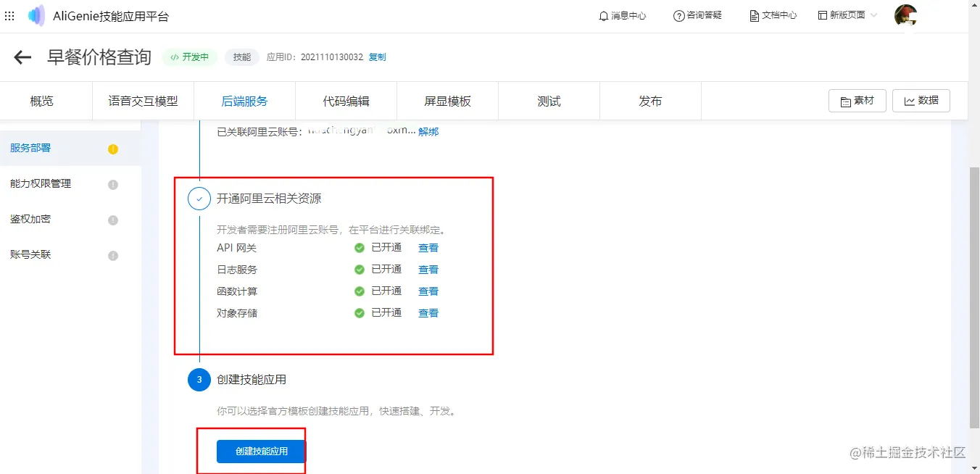Click the step checkmark for 开通阿里云相关资源
Screen dimensions: 980x474
(199, 199)
